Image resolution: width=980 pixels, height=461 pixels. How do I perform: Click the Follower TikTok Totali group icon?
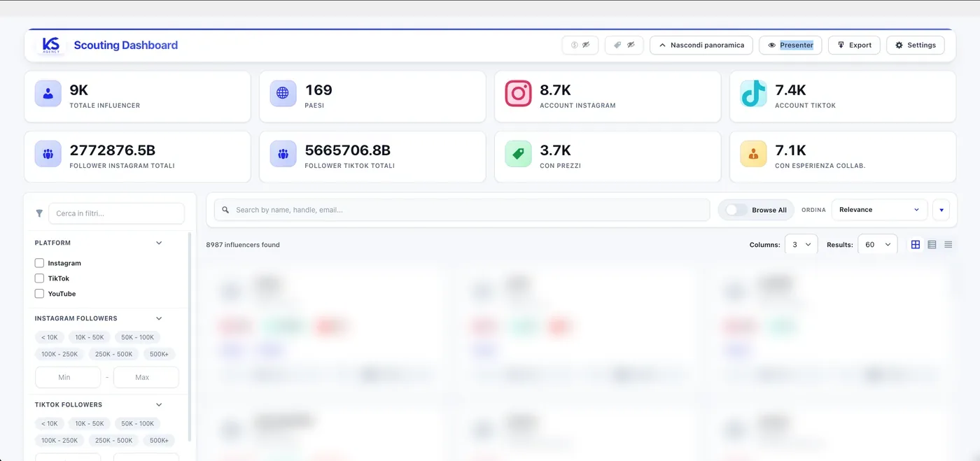pyautogui.click(x=283, y=153)
